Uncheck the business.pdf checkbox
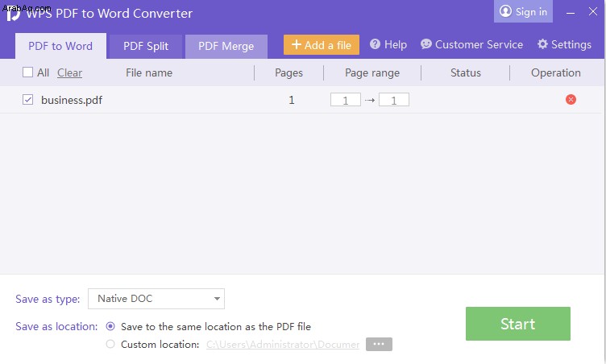This screenshot has height=364, width=606. (x=28, y=100)
